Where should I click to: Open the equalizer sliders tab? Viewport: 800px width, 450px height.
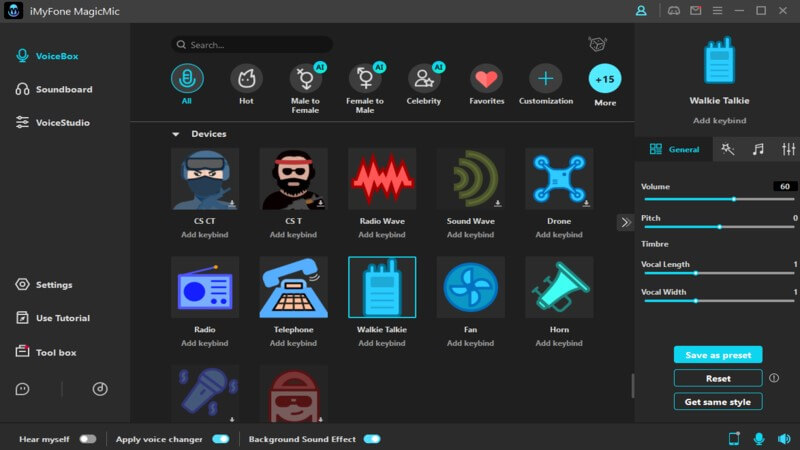tap(788, 149)
